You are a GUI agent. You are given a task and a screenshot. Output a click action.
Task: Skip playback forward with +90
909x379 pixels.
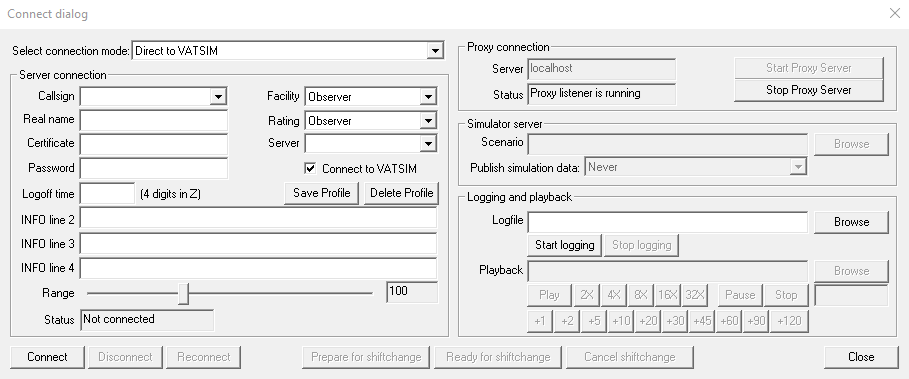pyautogui.click(x=756, y=321)
